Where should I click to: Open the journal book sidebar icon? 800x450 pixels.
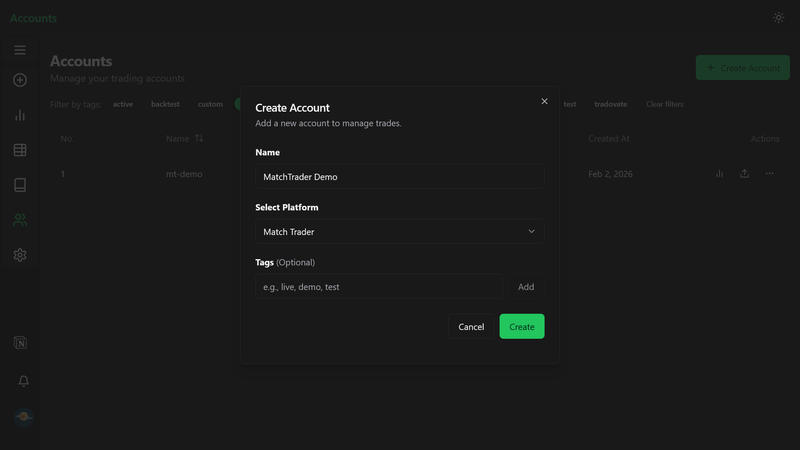click(20, 185)
